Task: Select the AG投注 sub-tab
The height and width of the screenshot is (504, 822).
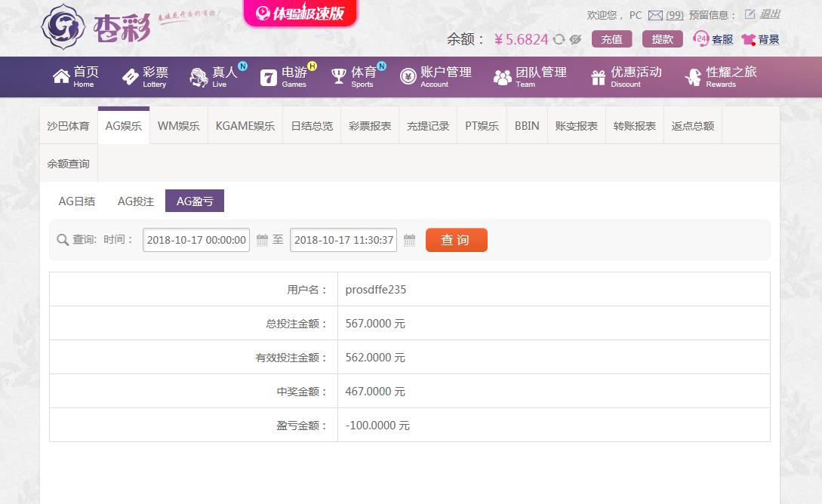Action: coord(136,201)
